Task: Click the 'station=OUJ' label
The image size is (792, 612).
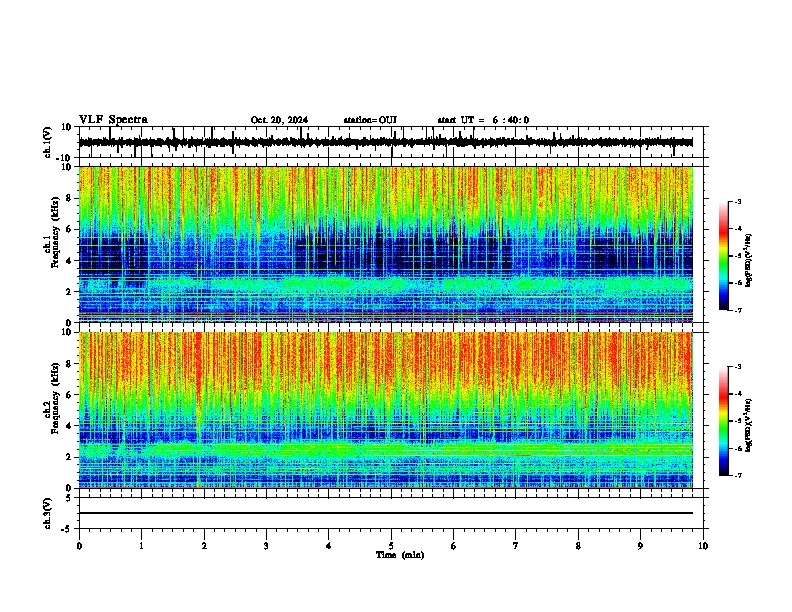Action: coord(370,120)
